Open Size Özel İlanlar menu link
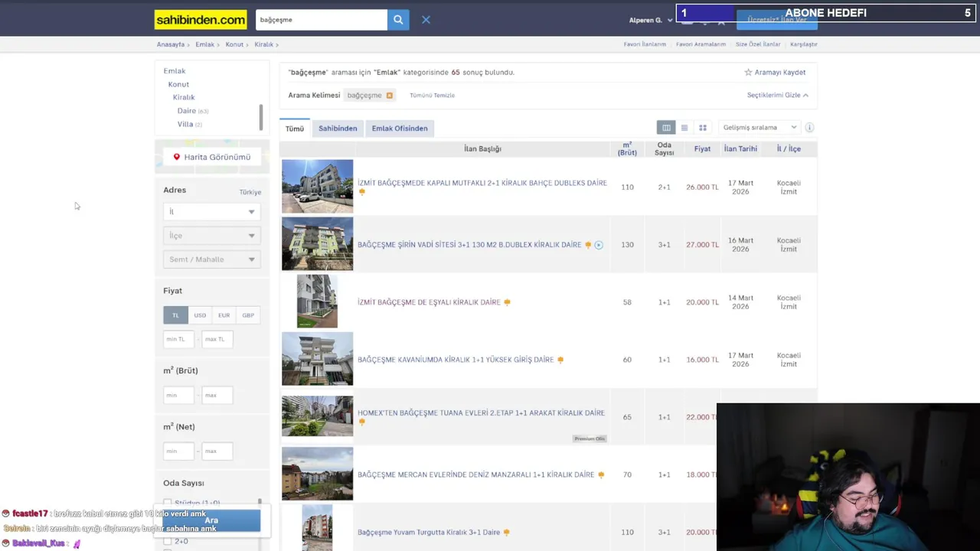Image resolution: width=980 pixels, height=551 pixels. 758,44
